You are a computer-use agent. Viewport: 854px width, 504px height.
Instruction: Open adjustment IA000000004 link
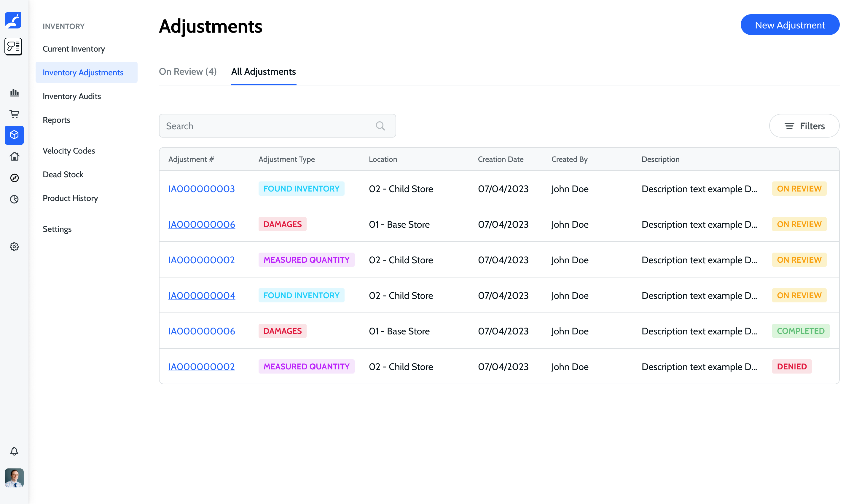(201, 296)
